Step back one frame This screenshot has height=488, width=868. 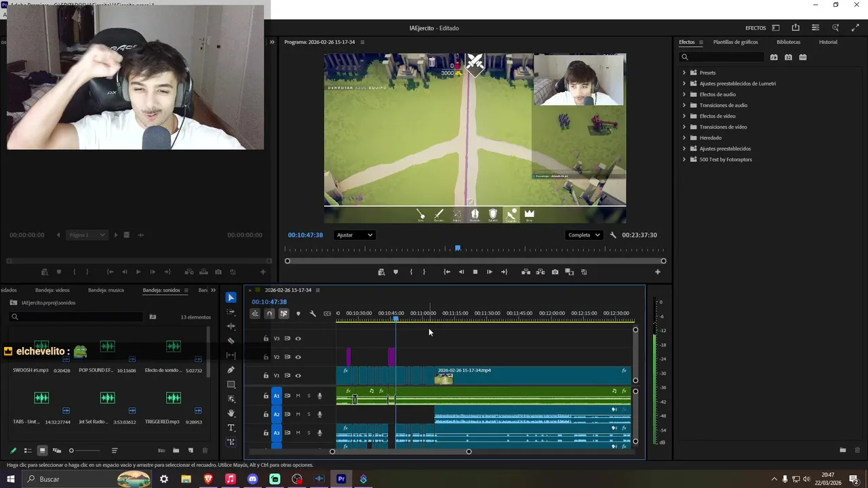(x=461, y=272)
